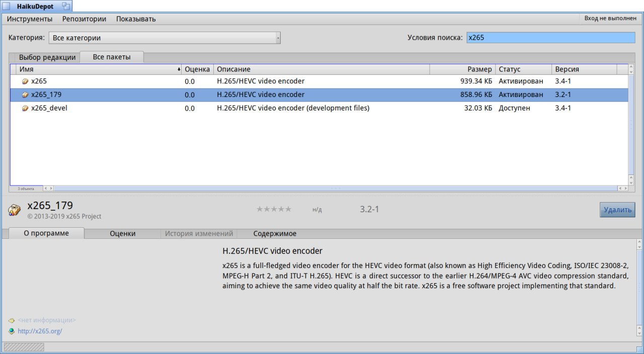Open the Содержимое tab
644x354 pixels.
(275, 233)
